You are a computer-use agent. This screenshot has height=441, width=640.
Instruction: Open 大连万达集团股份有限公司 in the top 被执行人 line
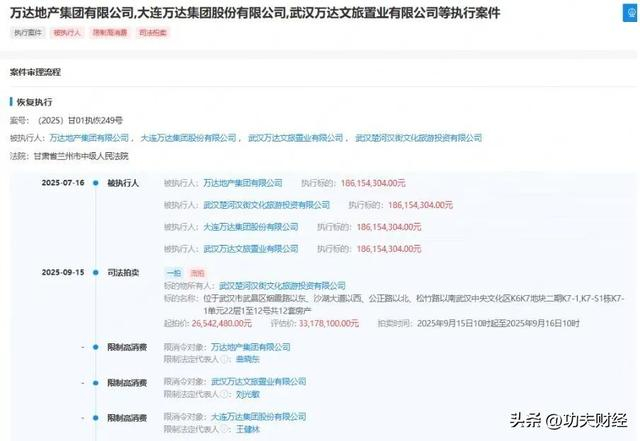click(x=188, y=138)
